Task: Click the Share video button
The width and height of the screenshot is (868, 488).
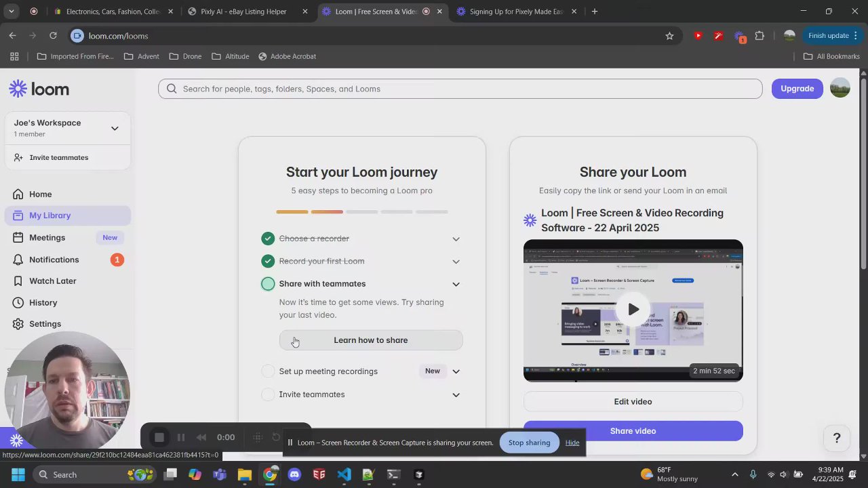Action: 633,431
